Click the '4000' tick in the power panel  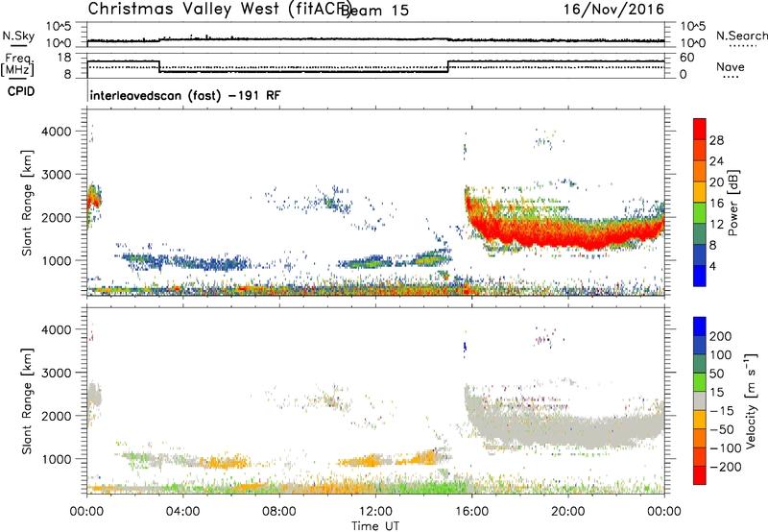[x=57, y=132]
